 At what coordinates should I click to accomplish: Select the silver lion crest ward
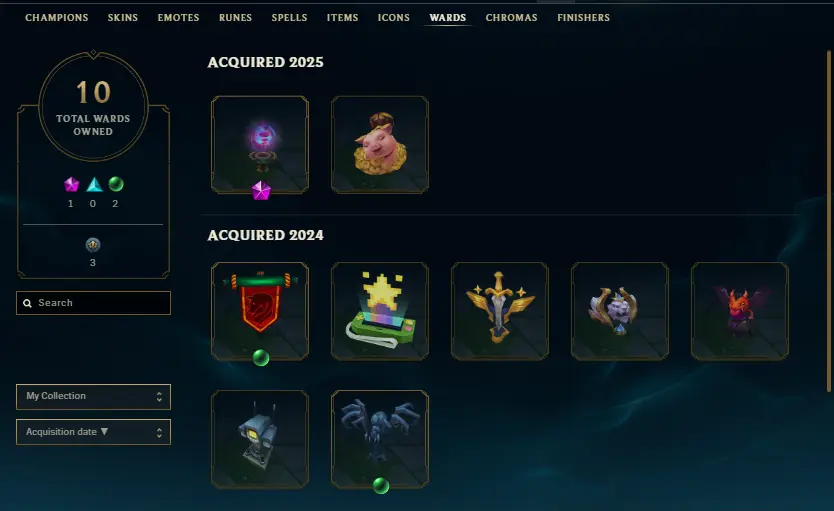pos(620,311)
